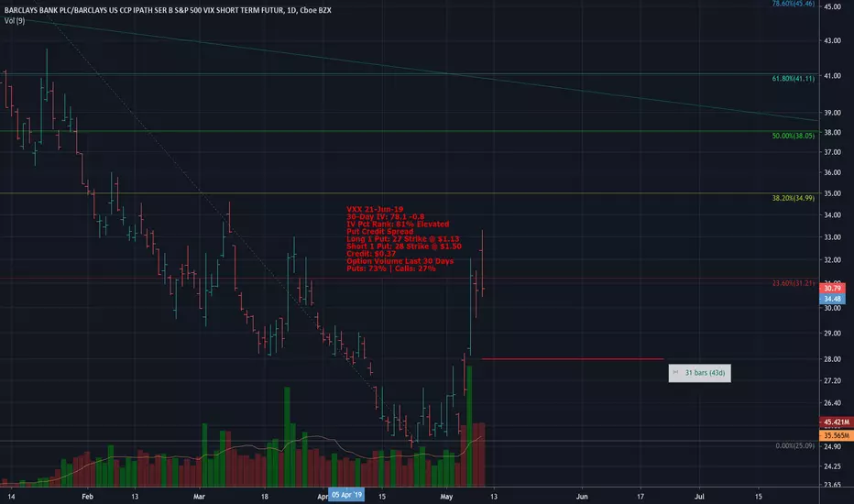Click the 26.40 price axis label
The height and width of the screenshot is (504, 854).
point(832,402)
